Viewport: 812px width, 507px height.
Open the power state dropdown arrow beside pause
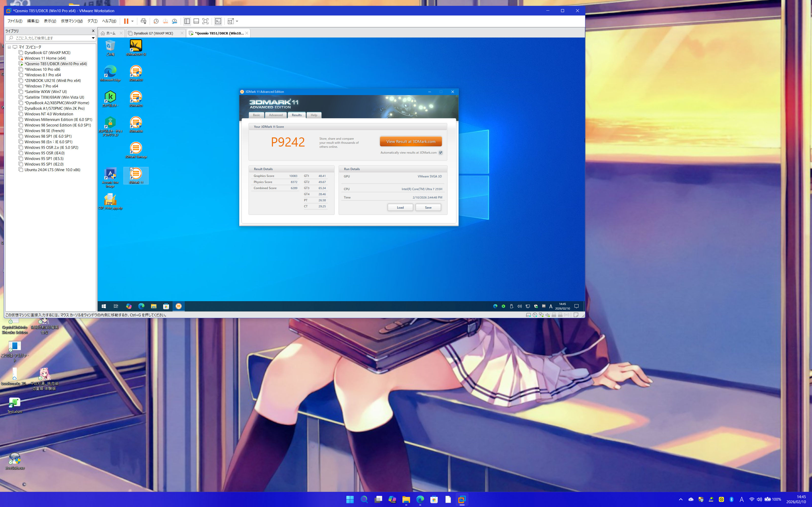point(132,21)
